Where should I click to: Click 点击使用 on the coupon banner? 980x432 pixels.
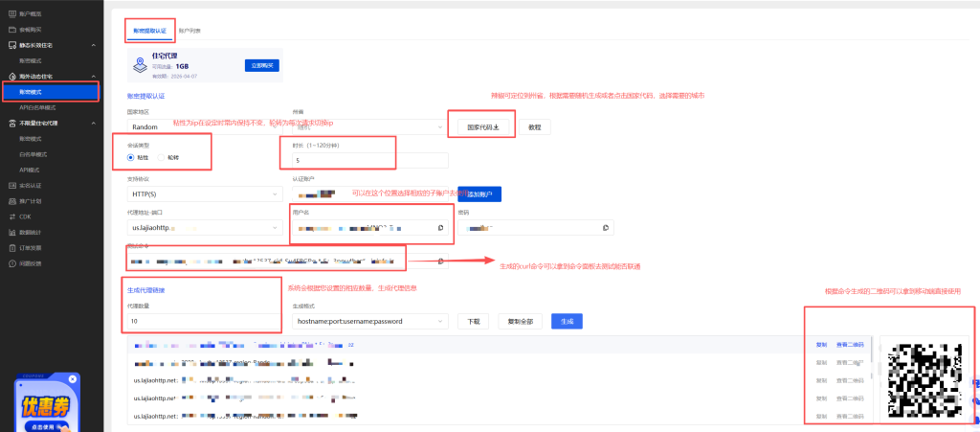(47, 425)
